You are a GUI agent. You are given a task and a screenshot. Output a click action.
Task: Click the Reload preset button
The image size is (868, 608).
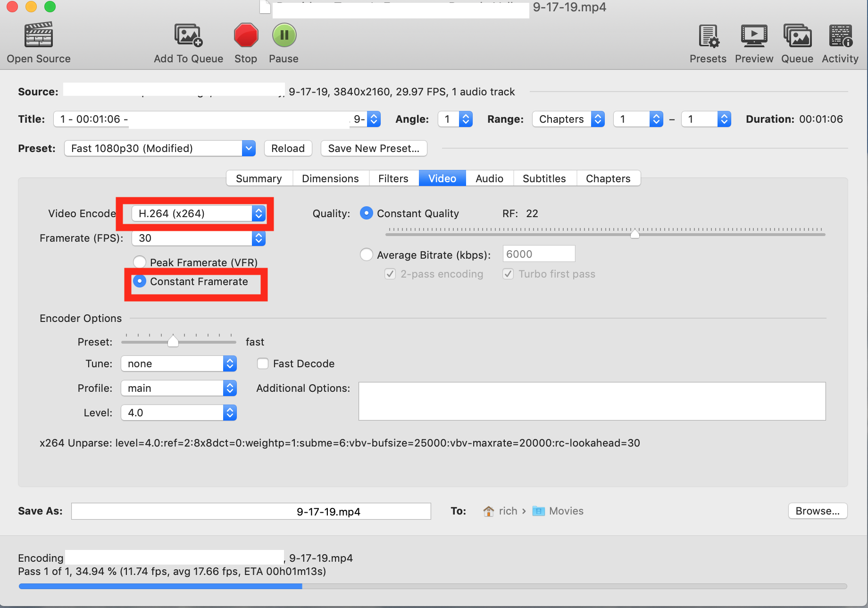click(x=288, y=148)
